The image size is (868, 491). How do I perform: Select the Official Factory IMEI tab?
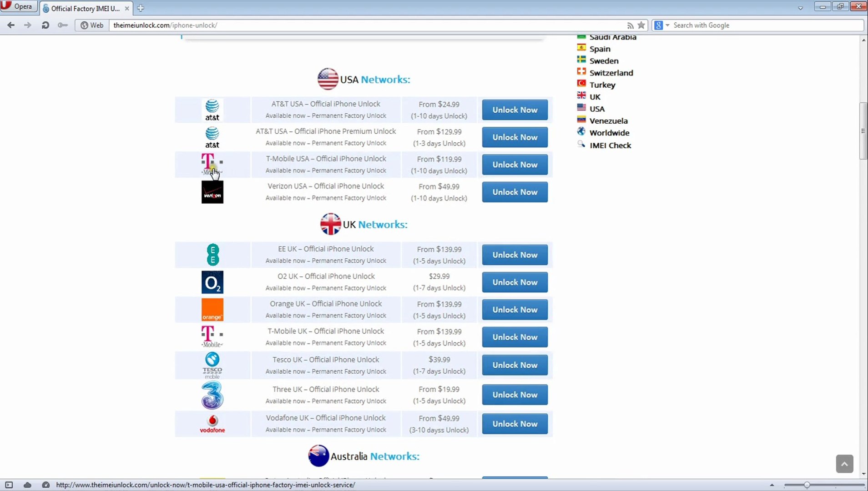(x=86, y=8)
